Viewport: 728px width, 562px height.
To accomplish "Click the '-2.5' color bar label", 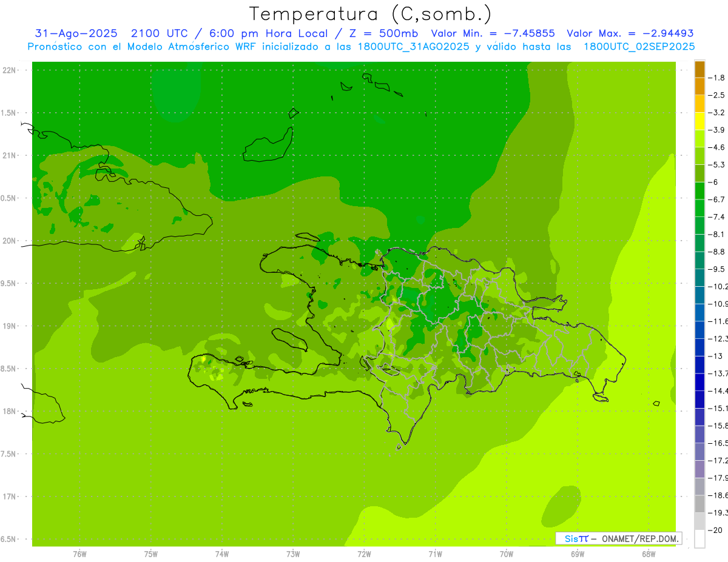I will [716, 95].
